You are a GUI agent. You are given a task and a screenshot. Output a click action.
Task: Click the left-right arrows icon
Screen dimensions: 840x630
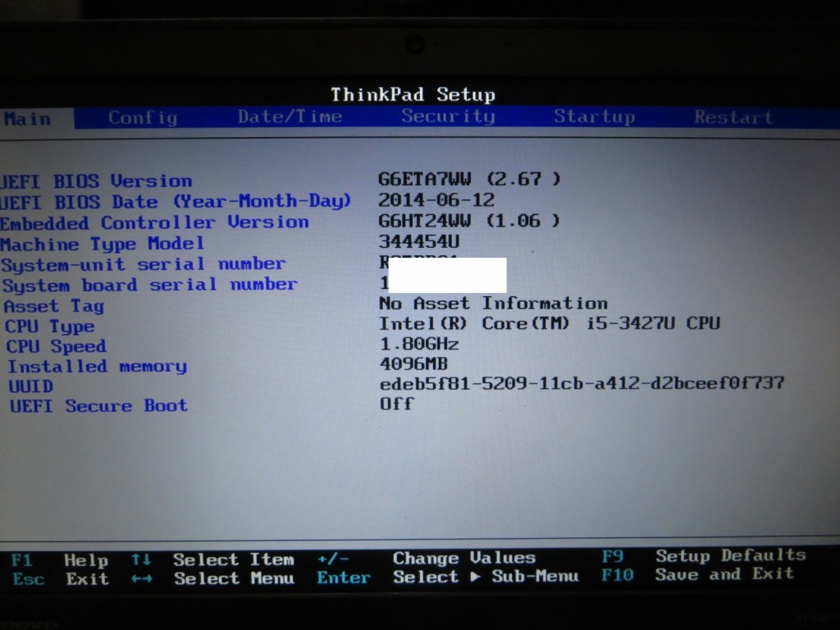[x=142, y=578]
